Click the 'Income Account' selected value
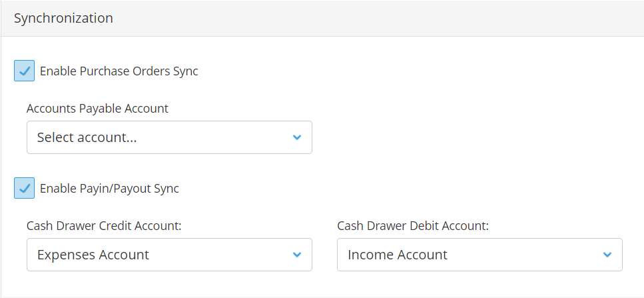644x298 pixels. click(x=397, y=255)
